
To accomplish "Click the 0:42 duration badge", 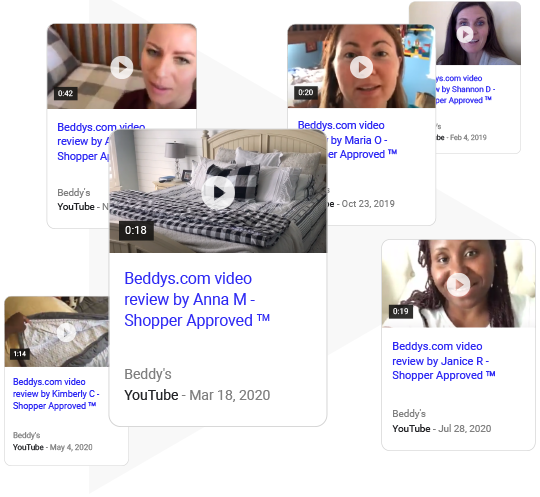I will (65, 93).
